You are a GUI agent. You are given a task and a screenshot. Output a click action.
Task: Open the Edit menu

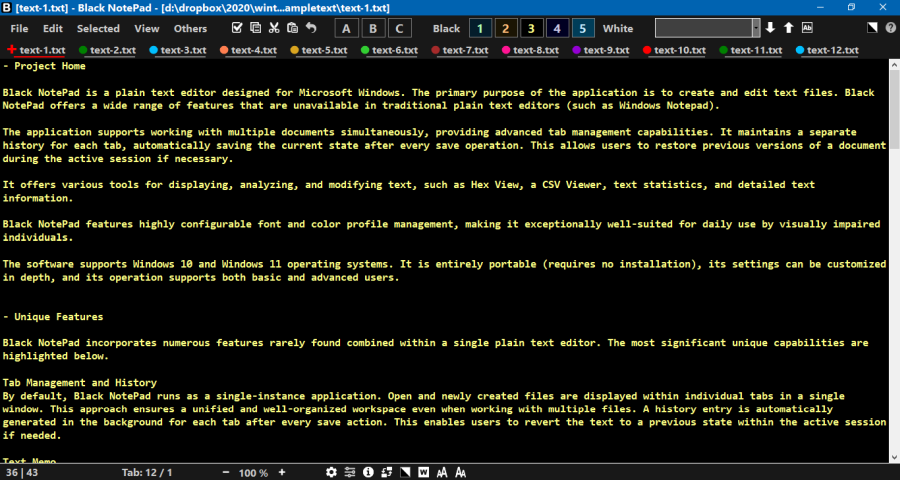tap(53, 29)
